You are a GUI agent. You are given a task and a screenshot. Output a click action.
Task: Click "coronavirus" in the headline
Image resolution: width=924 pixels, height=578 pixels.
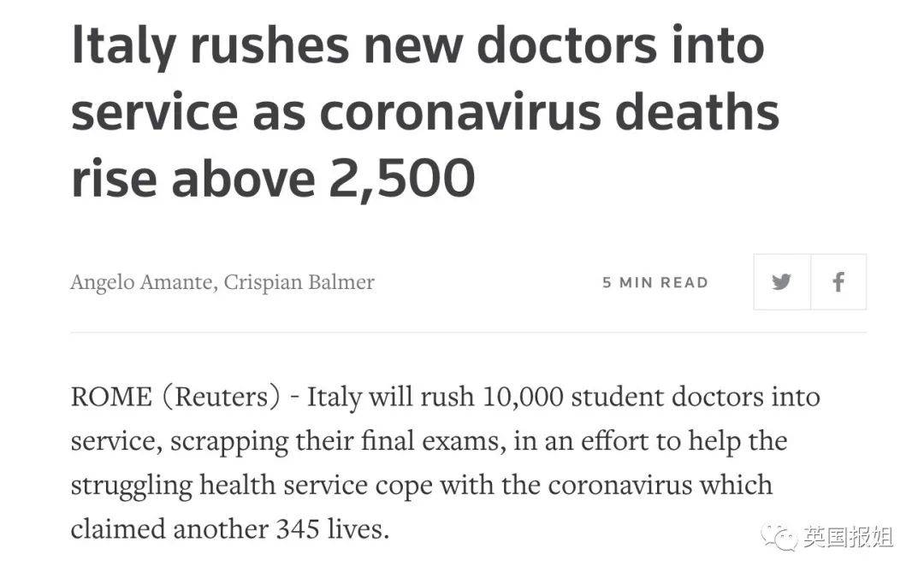pos(464,113)
